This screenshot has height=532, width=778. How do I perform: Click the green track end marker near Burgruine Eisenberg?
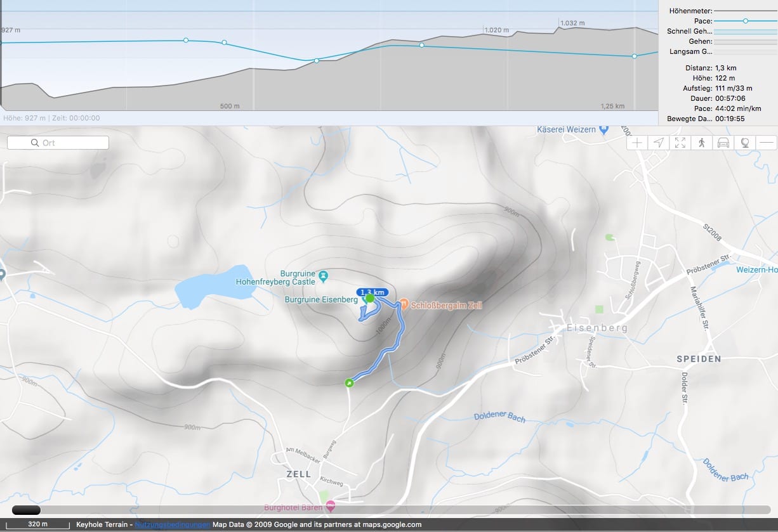tap(369, 298)
